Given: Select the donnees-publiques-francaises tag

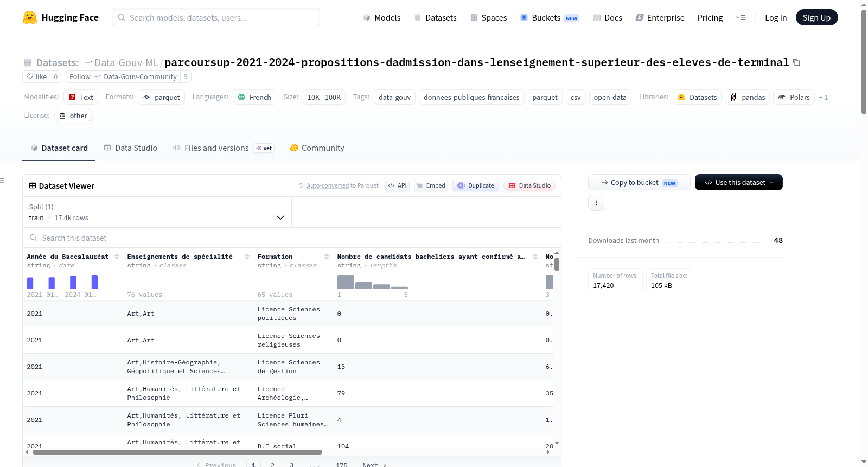Looking at the screenshot, I should tap(471, 97).
